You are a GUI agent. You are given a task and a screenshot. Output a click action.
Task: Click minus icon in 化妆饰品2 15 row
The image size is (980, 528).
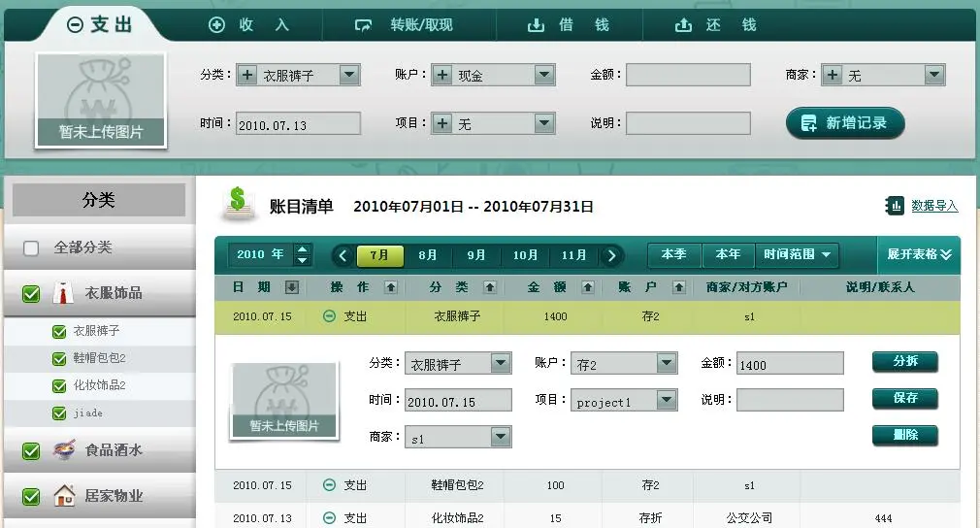click(329, 517)
